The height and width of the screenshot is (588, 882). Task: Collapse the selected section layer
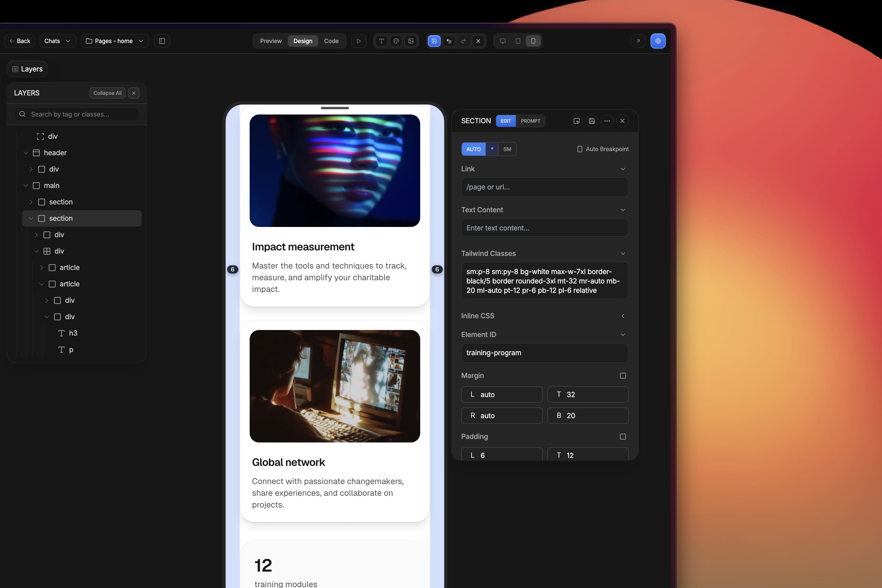pos(31,218)
